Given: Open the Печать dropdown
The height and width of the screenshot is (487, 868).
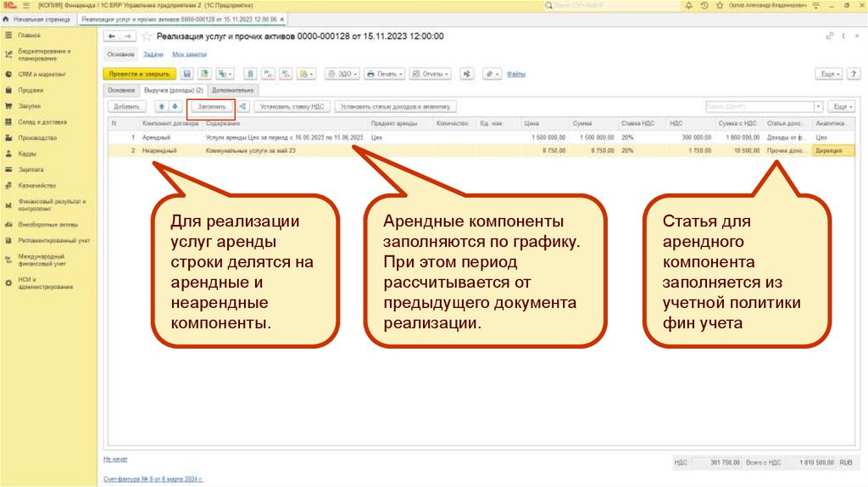Looking at the screenshot, I should (x=384, y=75).
